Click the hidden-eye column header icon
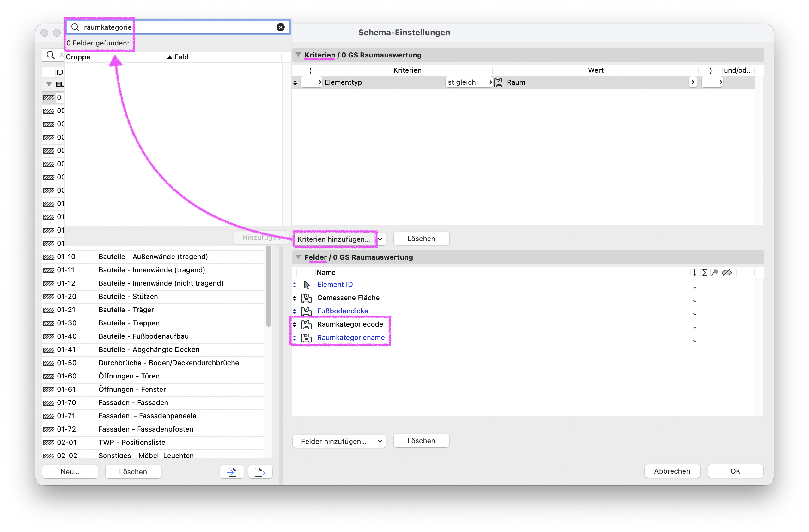This screenshot has height=532, width=809. tap(727, 272)
